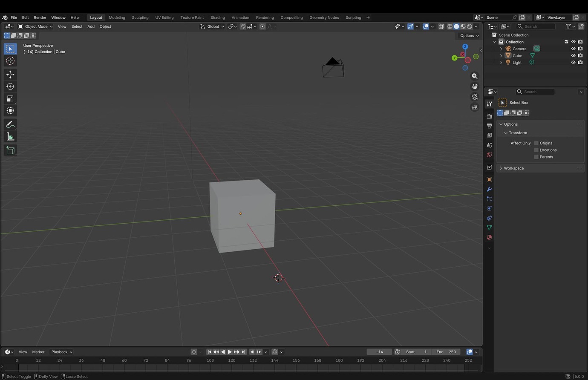Activate the Move tool
This screenshot has height=380, width=588.
[10, 75]
